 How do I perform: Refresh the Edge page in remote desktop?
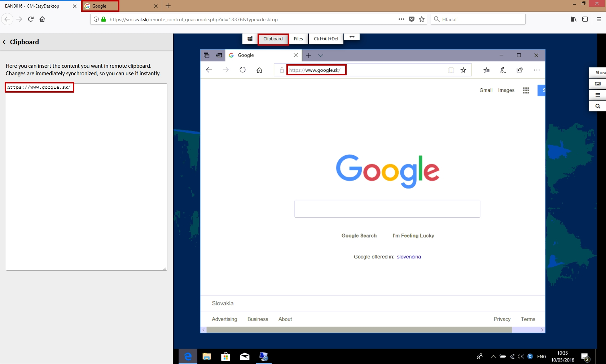(x=242, y=70)
